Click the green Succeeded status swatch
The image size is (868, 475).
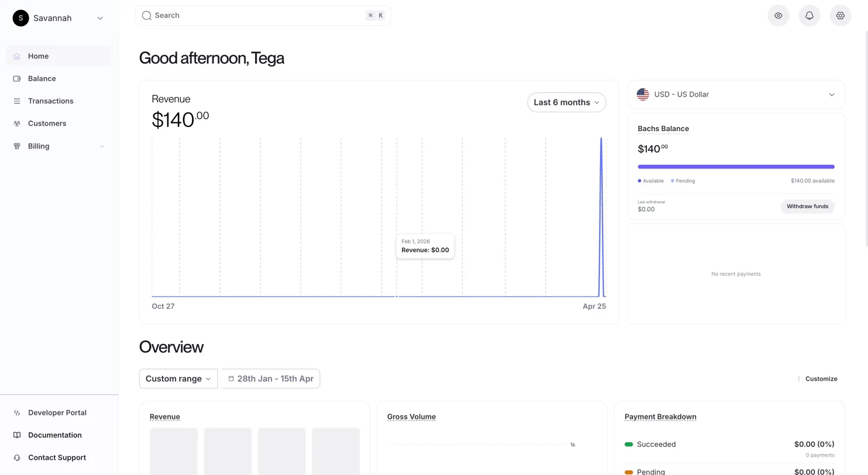pyautogui.click(x=629, y=445)
